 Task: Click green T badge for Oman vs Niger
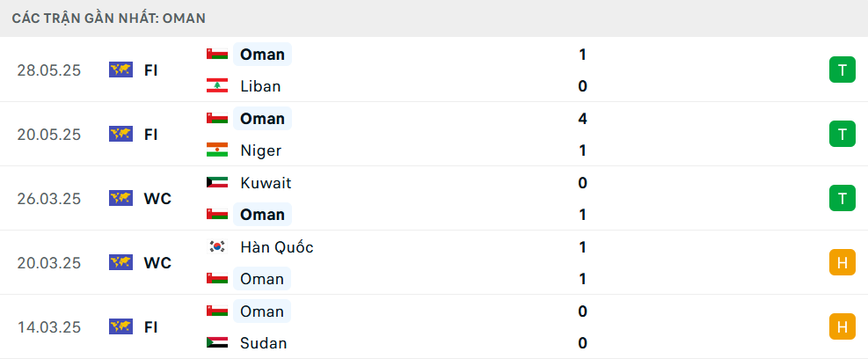click(842, 134)
